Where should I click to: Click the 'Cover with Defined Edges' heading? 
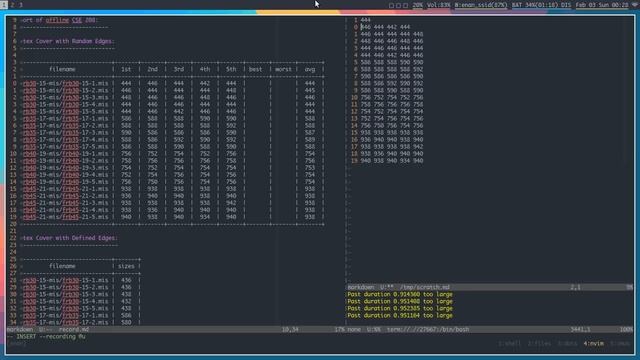[69, 238]
